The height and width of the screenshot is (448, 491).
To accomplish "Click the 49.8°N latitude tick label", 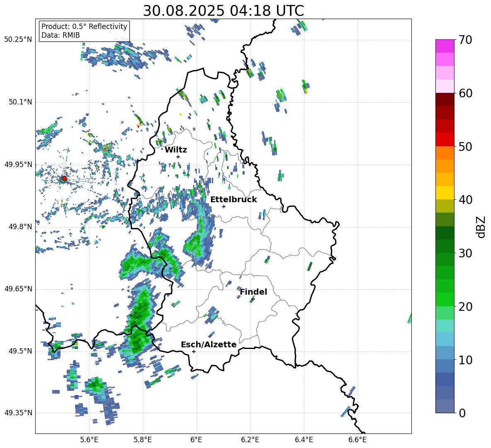I will 20,227.
